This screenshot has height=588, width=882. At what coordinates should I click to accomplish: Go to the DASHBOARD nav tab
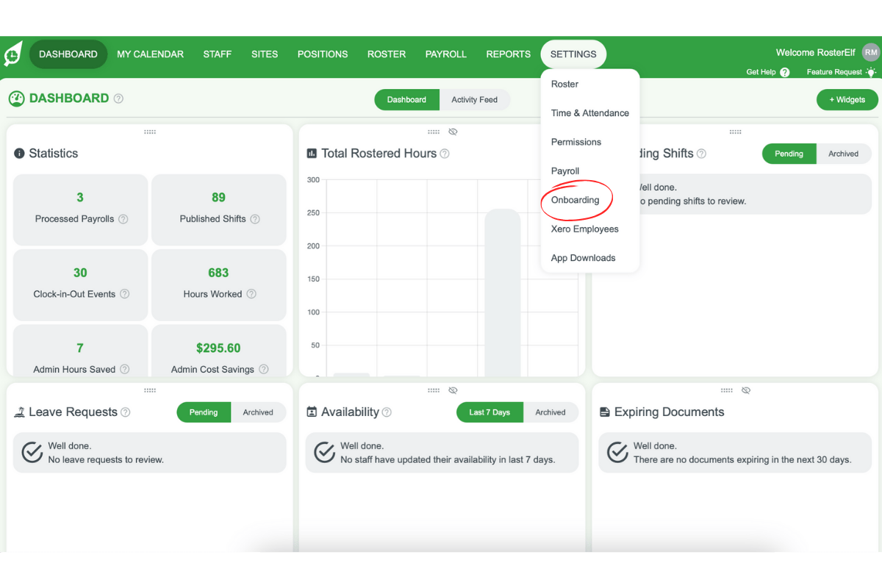click(x=68, y=54)
